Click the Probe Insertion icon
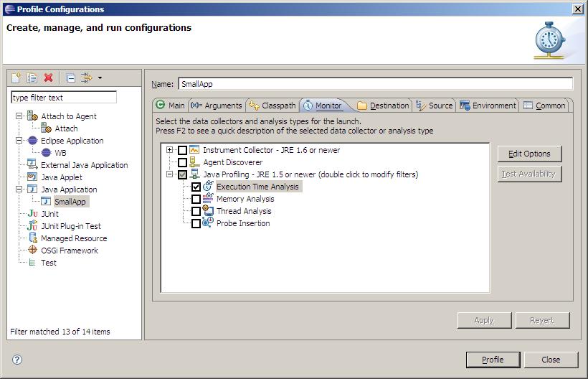This screenshot has height=379, width=588. [208, 223]
